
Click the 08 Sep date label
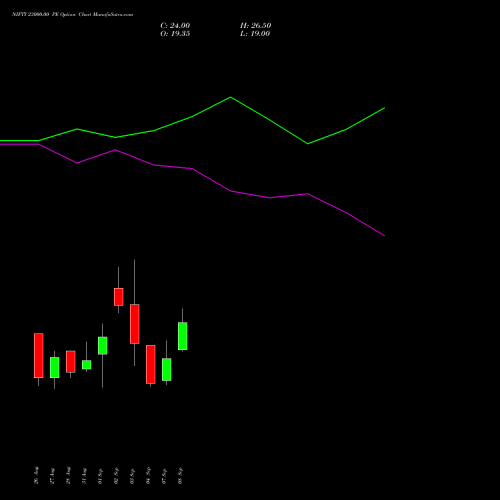(x=180, y=475)
